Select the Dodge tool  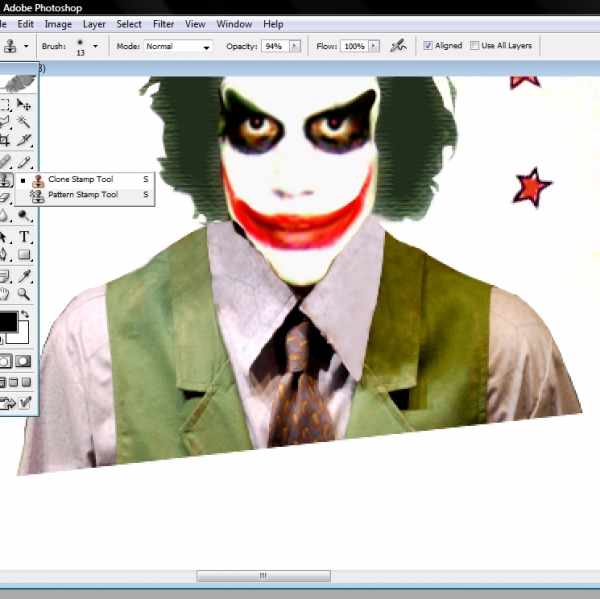(x=24, y=216)
